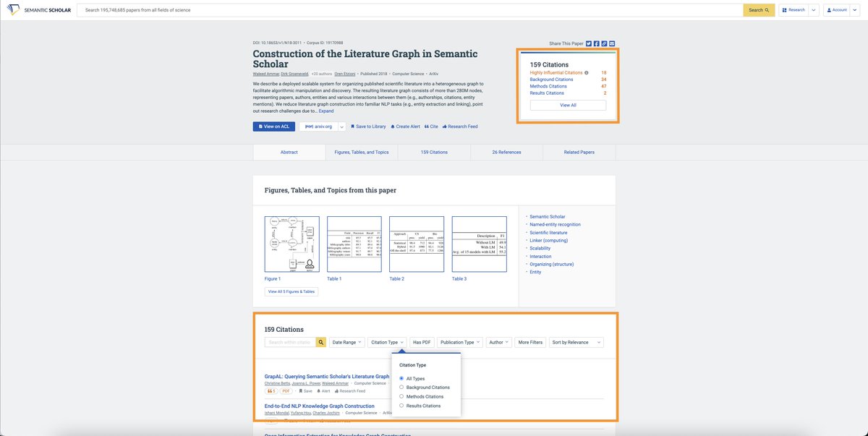This screenshot has height=436, width=868.
Task: Click the Scientific literature topic
Action: [548, 233]
